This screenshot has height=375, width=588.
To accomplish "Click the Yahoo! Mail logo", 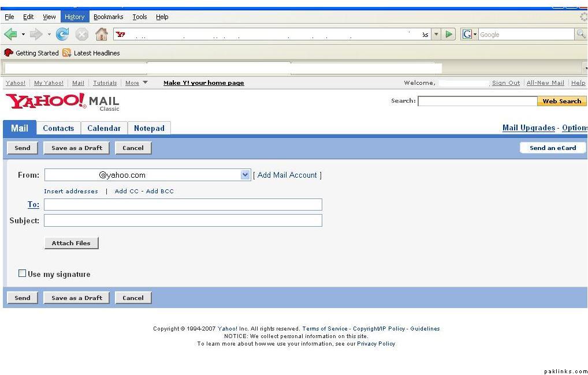I will tap(62, 102).
